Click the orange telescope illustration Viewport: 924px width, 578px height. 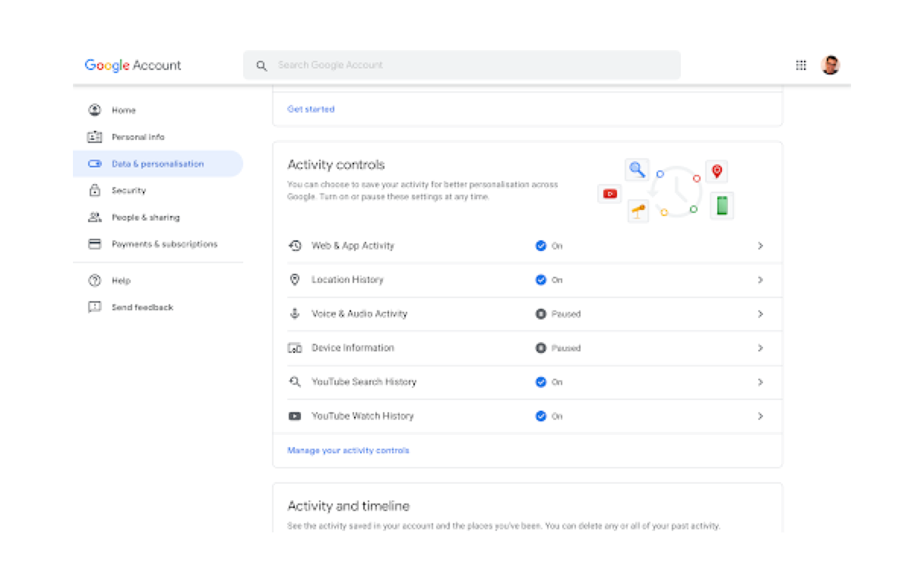point(638,211)
